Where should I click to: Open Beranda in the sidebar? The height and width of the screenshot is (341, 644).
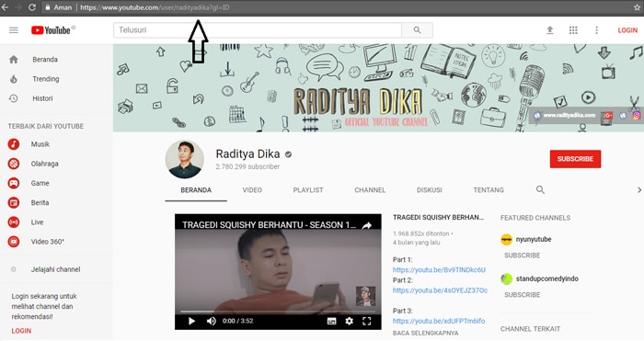pyautogui.click(x=45, y=60)
